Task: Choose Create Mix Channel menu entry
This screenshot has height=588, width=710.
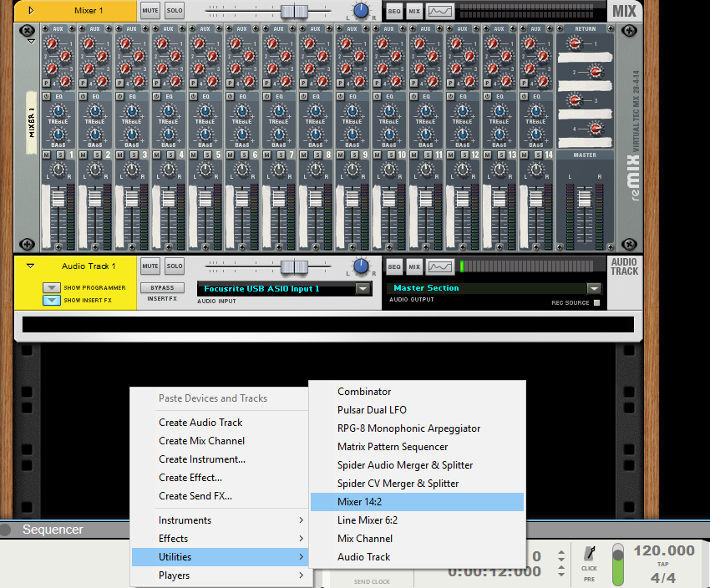Action: click(x=220, y=441)
